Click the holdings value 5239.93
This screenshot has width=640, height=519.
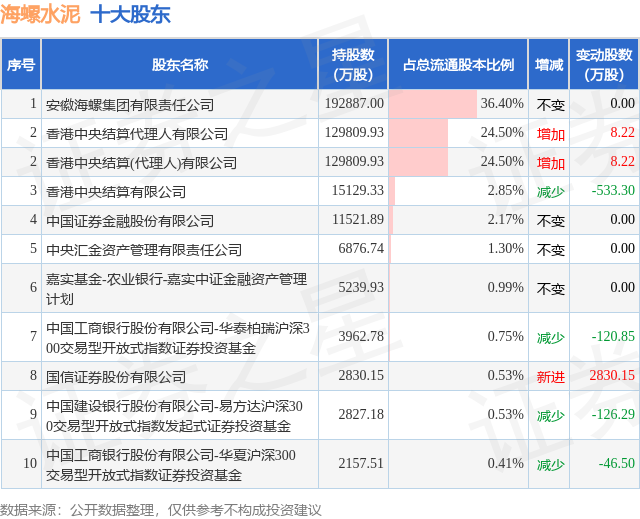[361, 287]
